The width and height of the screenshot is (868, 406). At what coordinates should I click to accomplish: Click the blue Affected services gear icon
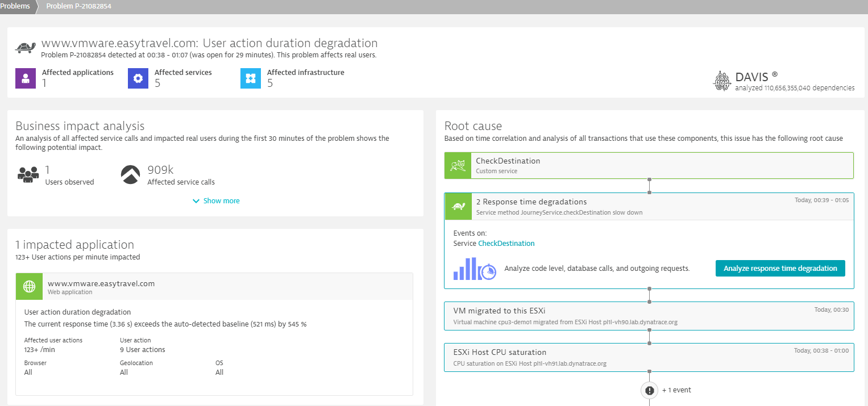click(x=138, y=78)
